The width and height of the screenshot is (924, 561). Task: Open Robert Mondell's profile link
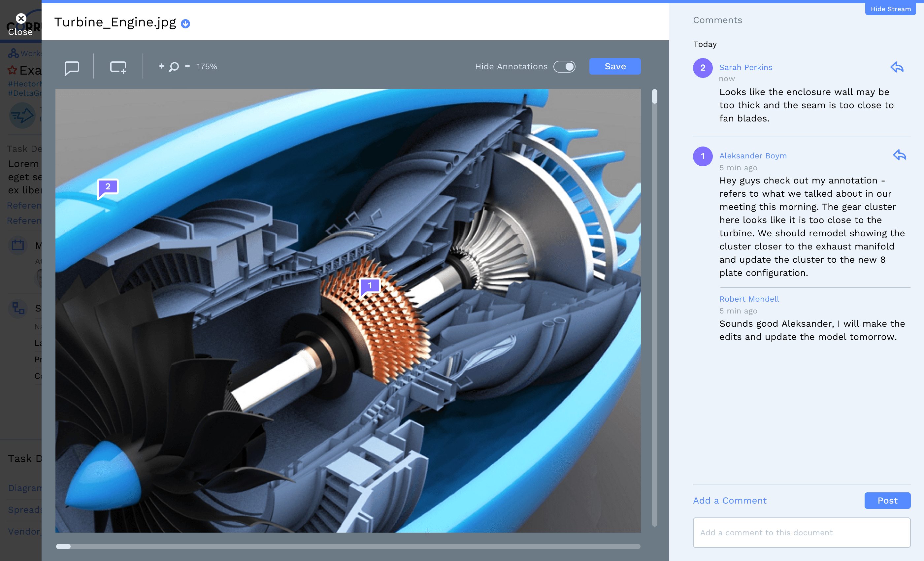click(x=749, y=299)
